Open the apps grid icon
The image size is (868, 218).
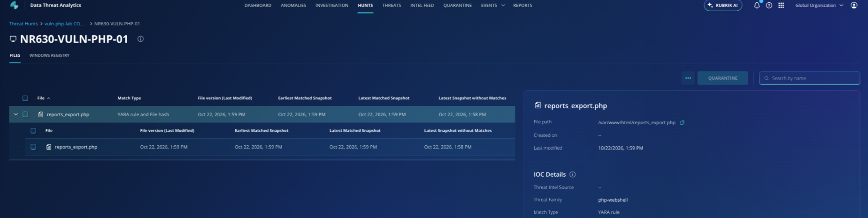(781, 6)
